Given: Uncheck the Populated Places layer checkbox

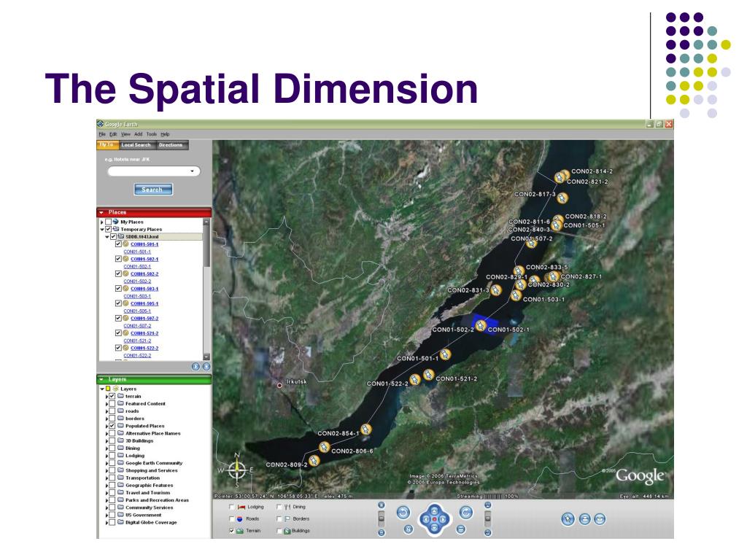Looking at the screenshot, I should pyautogui.click(x=112, y=426).
